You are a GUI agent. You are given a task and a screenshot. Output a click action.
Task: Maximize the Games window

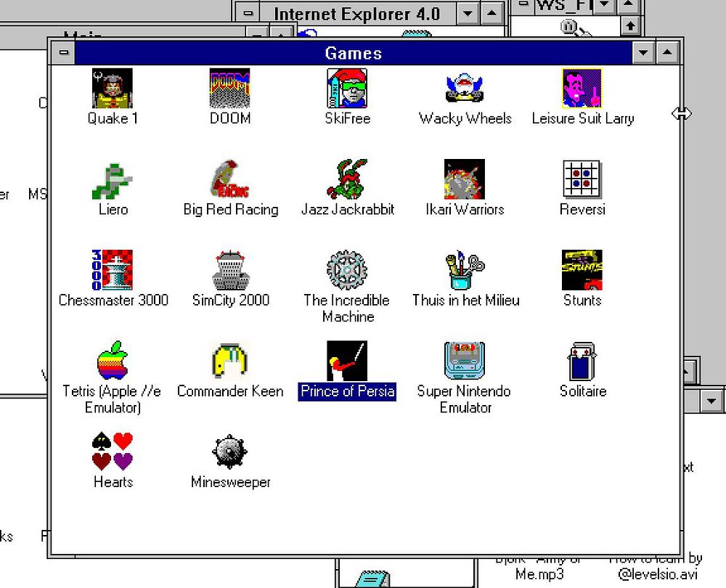point(667,52)
